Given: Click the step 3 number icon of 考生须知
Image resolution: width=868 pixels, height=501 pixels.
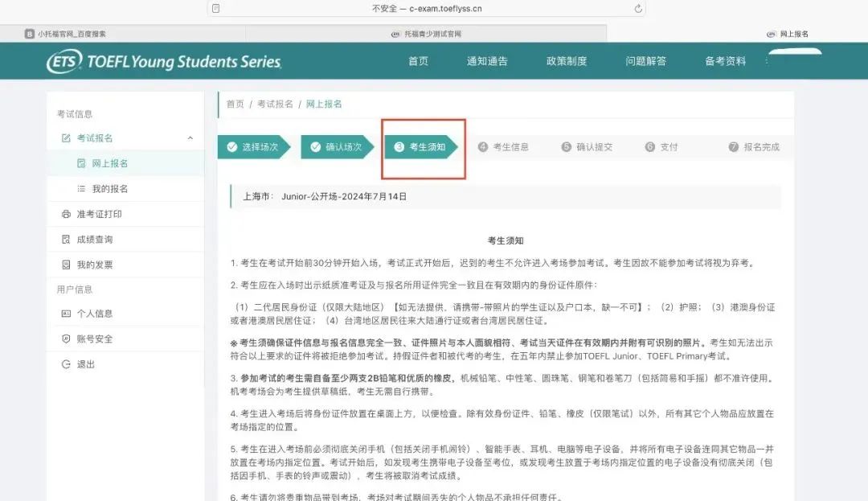Looking at the screenshot, I should pyautogui.click(x=399, y=146).
